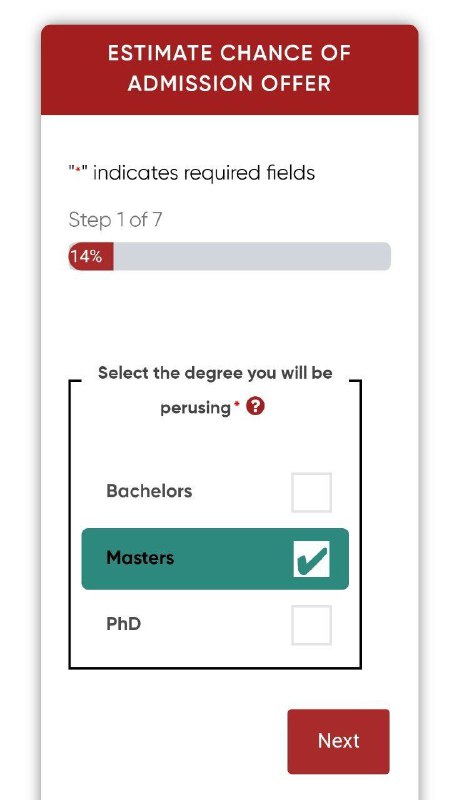This screenshot has height=800, width=459.
Task: Click the "Select the degree you will be" legend
Action: point(215,373)
